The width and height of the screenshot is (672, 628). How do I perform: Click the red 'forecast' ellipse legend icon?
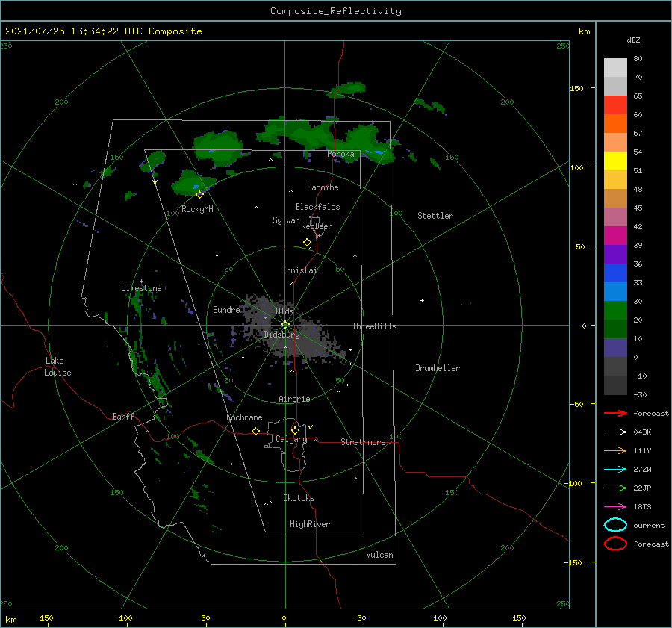tap(615, 544)
